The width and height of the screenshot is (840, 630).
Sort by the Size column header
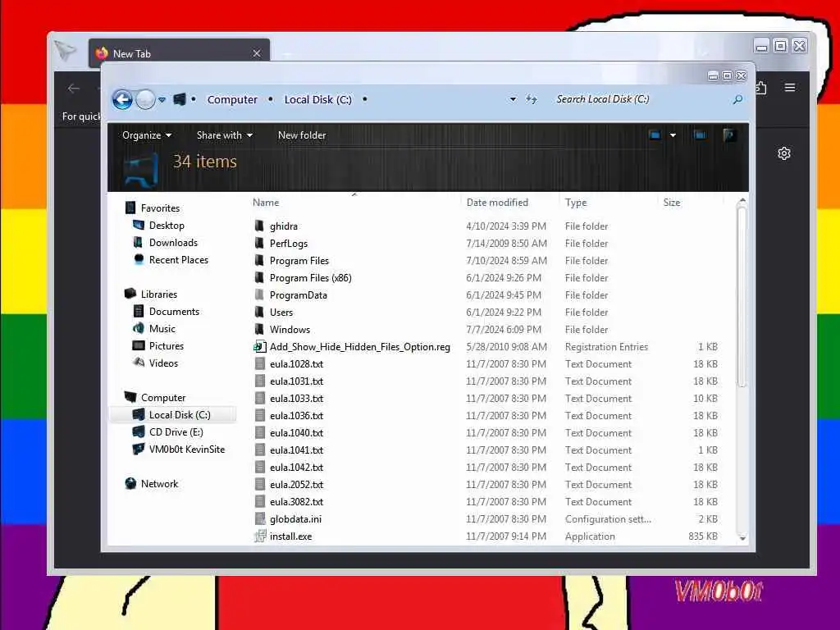click(x=672, y=203)
